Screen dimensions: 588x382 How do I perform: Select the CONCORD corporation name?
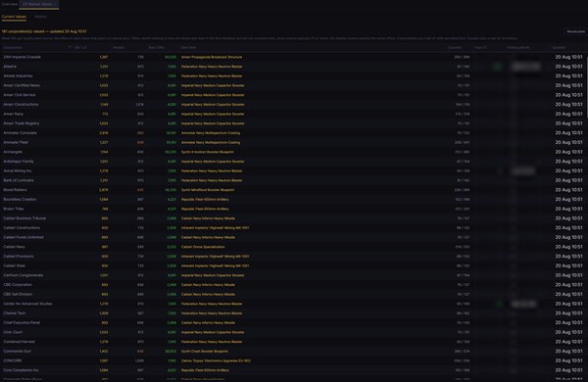click(x=13, y=360)
